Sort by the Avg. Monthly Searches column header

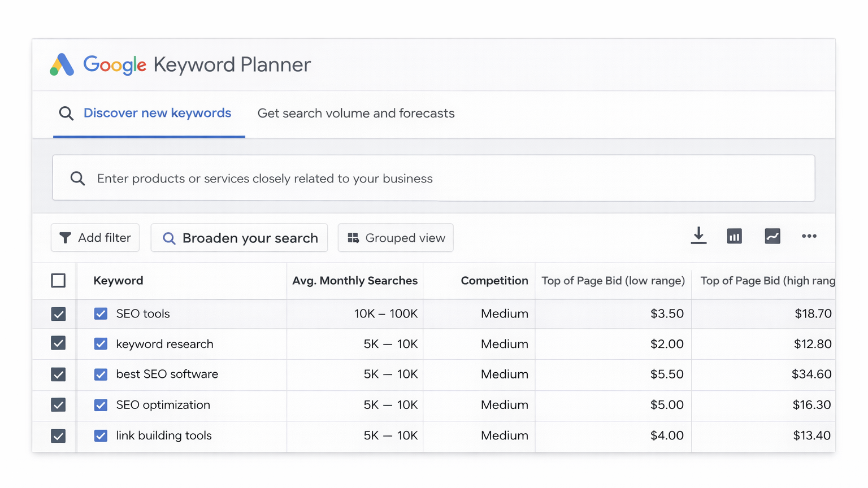click(x=354, y=280)
